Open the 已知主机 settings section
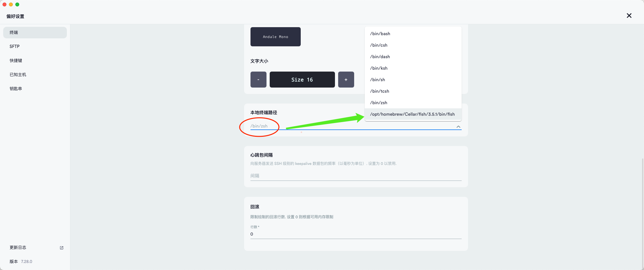The height and width of the screenshot is (270, 644). click(x=35, y=74)
